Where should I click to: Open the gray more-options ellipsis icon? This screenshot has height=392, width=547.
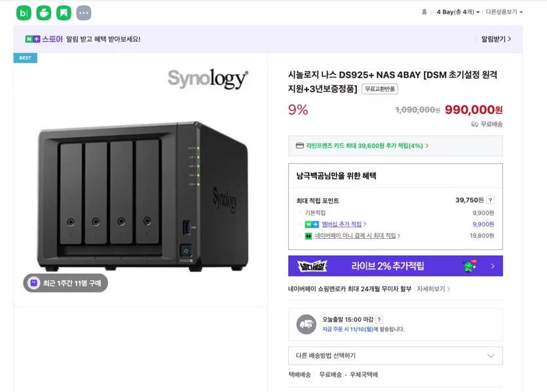tap(84, 13)
